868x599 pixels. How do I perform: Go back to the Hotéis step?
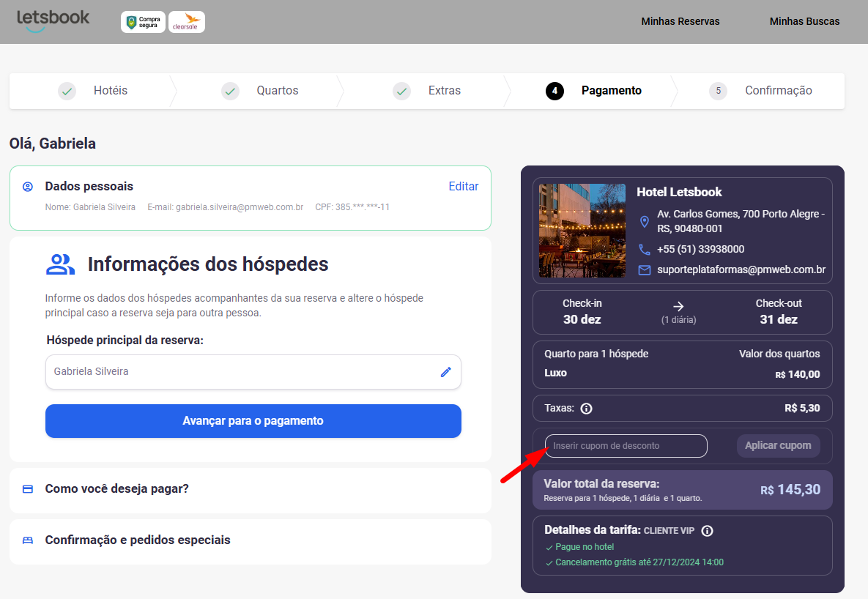tap(110, 91)
